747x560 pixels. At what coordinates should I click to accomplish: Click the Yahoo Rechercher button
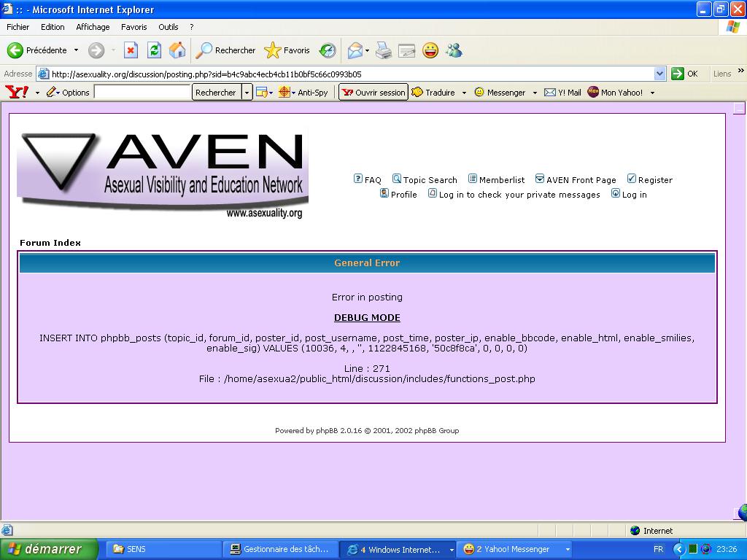(x=216, y=93)
